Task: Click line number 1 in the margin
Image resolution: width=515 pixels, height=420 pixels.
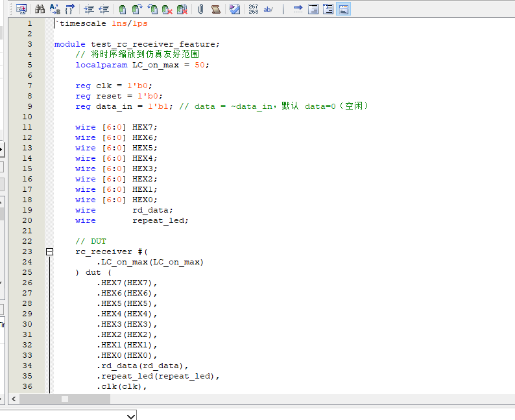Action: (x=30, y=23)
